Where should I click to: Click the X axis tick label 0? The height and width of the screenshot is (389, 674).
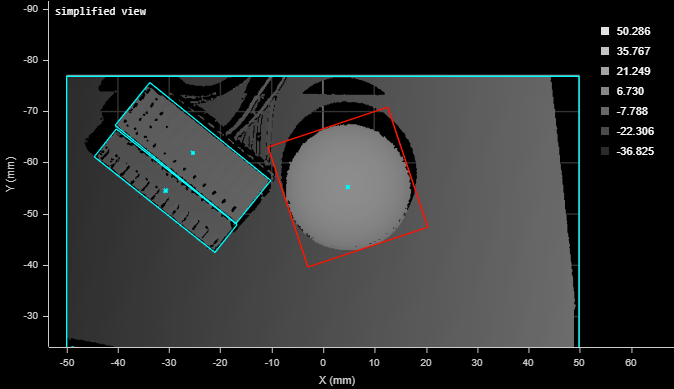tap(323, 363)
